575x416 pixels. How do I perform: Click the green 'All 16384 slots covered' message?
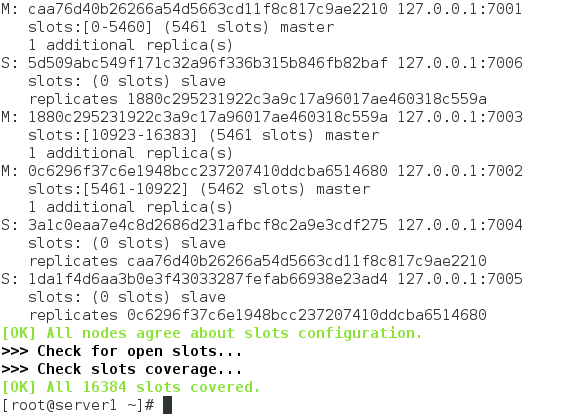point(131,387)
